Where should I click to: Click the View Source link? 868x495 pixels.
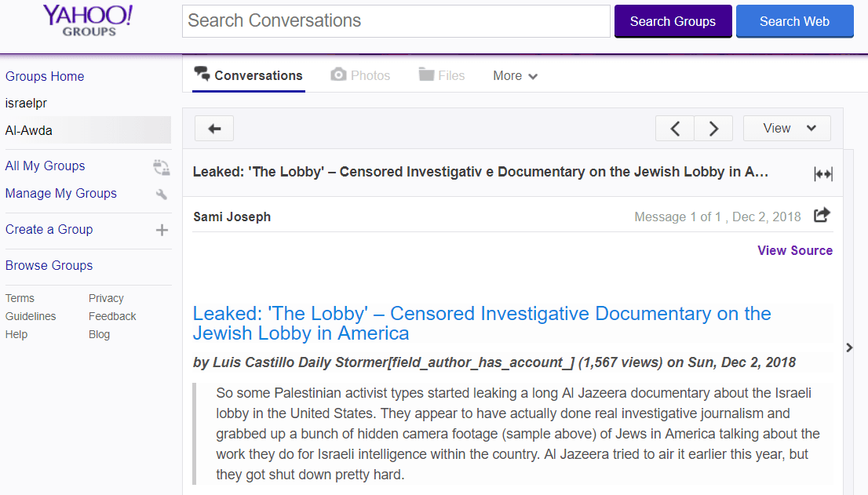795,250
